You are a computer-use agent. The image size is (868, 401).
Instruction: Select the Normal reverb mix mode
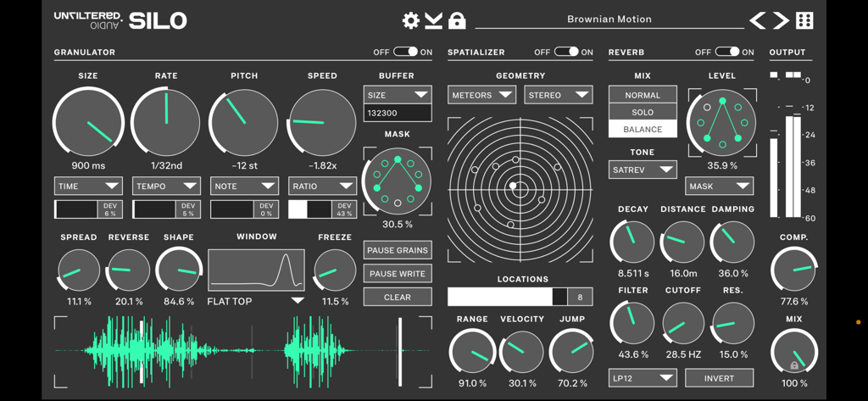(x=643, y=95)
